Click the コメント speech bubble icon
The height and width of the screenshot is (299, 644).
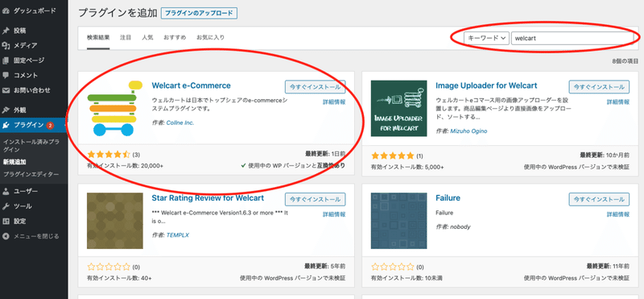[6, 75]
